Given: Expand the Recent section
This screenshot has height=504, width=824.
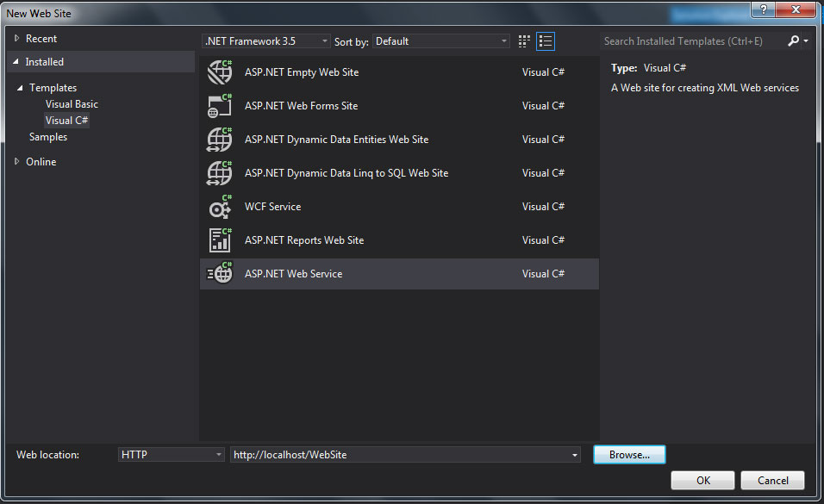Looking at the screenshot, I should 16,39.
